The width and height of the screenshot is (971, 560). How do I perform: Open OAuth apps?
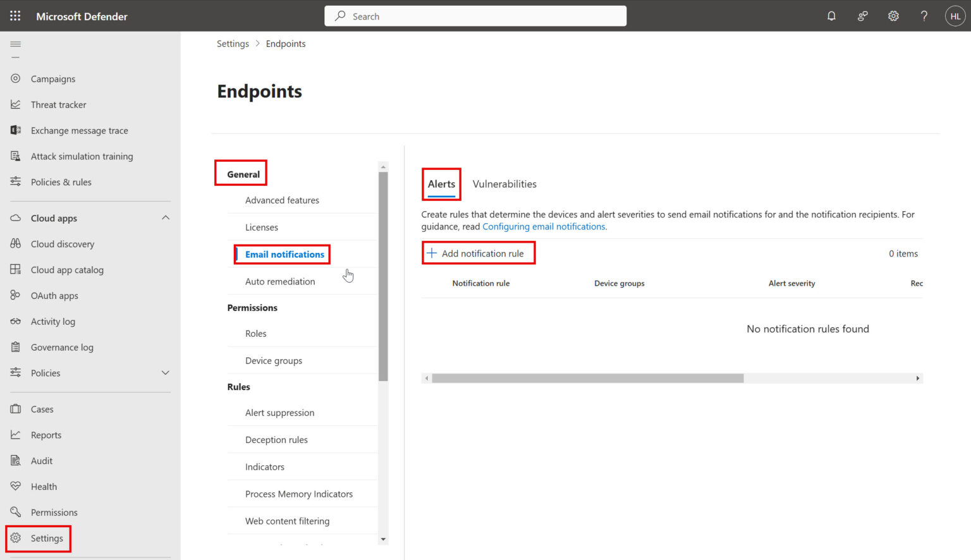54,295
